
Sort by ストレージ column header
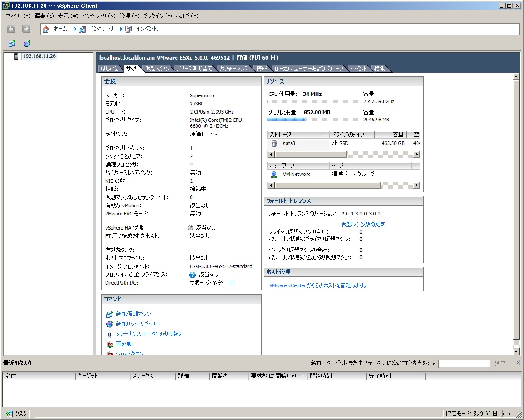point(298,135)
